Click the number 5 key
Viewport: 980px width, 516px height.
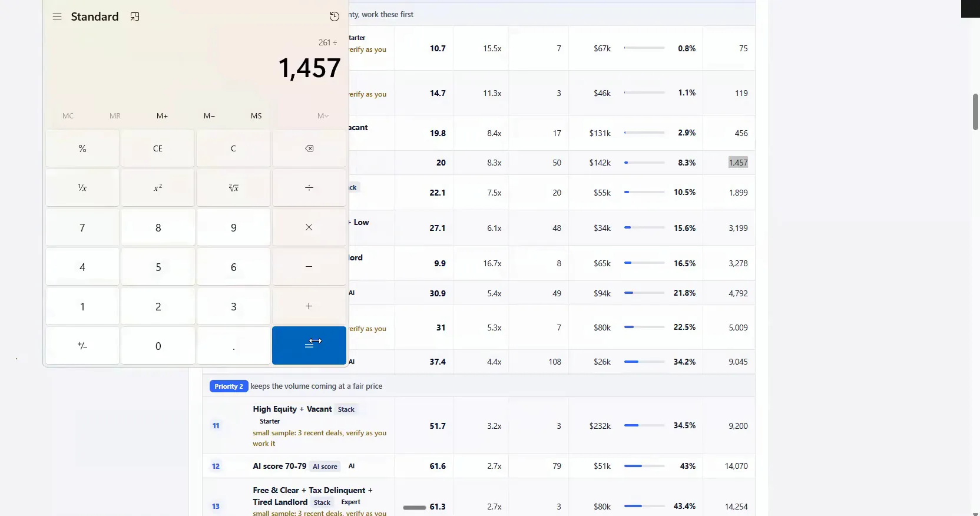[x=158, y=267]
